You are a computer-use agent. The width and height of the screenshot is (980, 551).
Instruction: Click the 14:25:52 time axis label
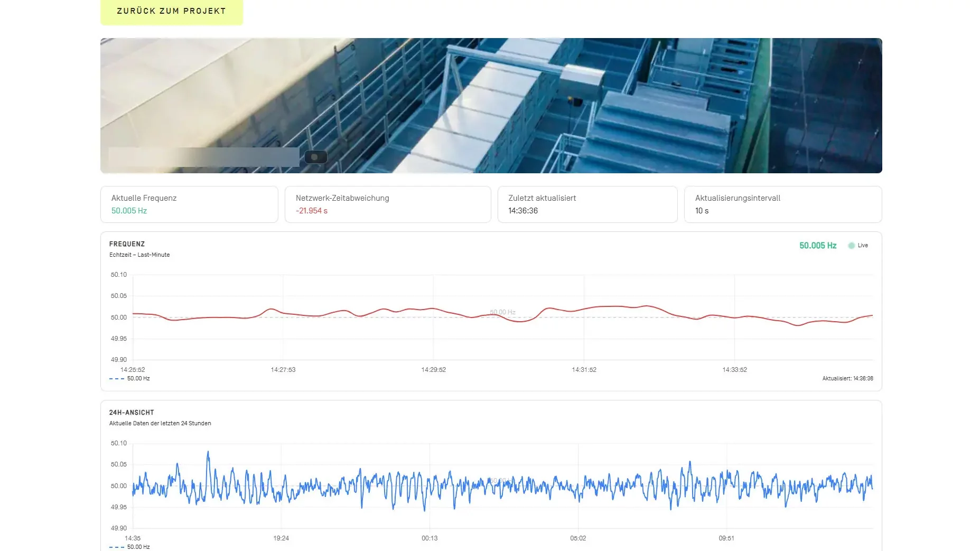[x=133, y=370]
